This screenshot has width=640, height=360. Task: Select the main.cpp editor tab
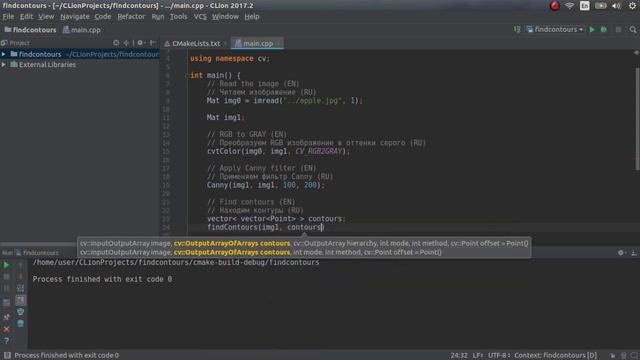pyautogui.click(x=258, y=43)
